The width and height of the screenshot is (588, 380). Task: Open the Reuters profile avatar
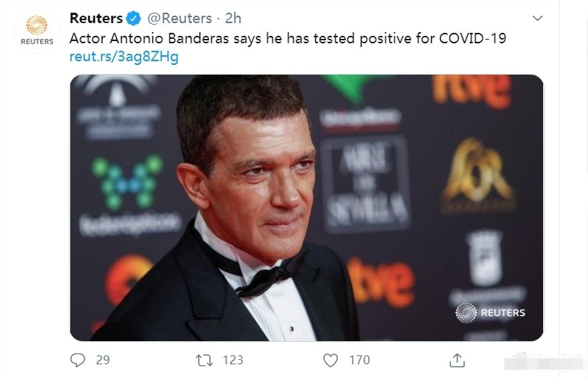coord(37,31)
